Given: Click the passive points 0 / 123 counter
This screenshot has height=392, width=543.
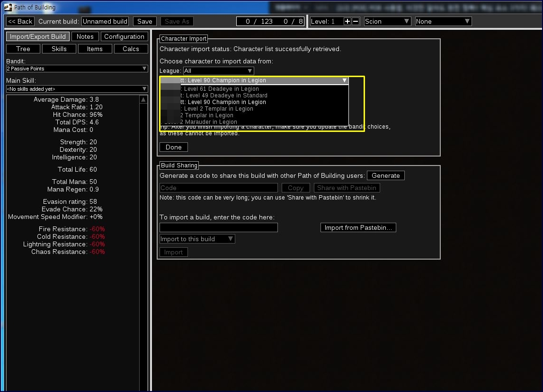Looking at the screenshot, I should pyautogui.click(x=260, y=21).
